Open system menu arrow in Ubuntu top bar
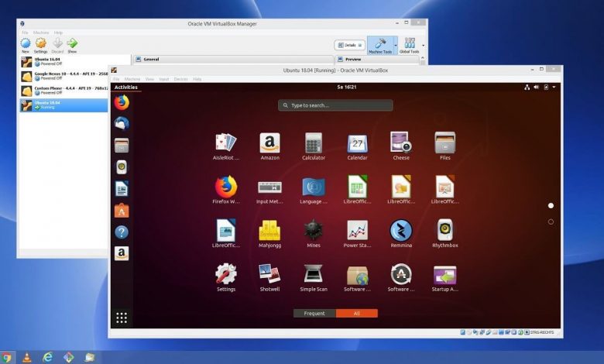Viewport: 604px width, 364px height. coord(554,87)
